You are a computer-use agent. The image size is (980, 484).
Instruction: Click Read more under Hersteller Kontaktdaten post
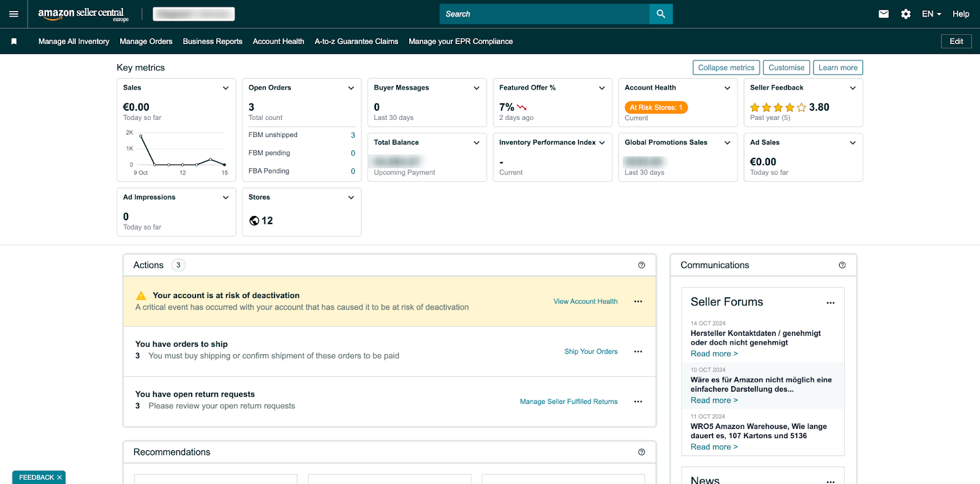pyautogui.click(x=714, y=354)
